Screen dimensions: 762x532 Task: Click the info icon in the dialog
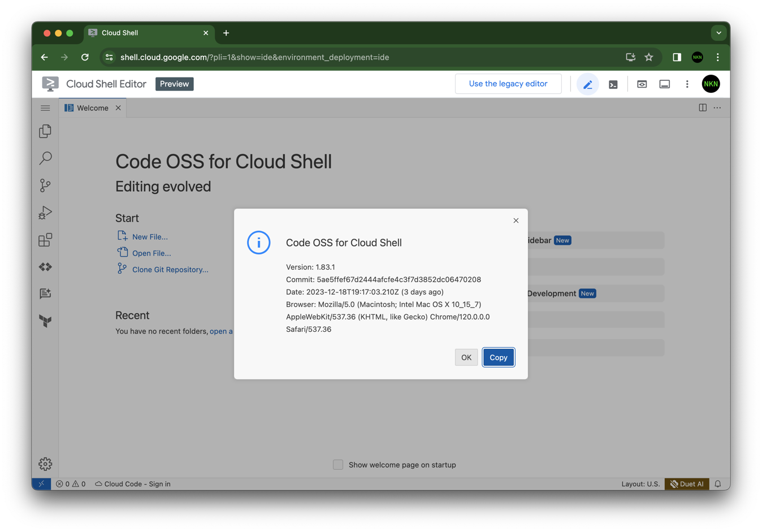coord(259,243)
